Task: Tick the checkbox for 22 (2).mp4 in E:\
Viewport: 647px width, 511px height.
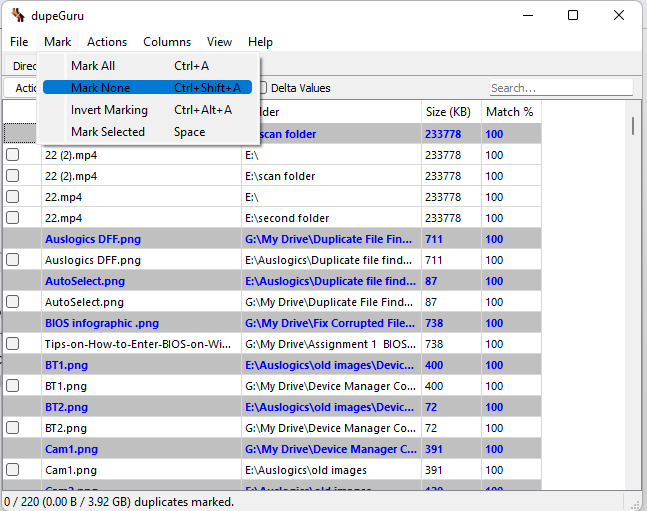Action: 13,155
